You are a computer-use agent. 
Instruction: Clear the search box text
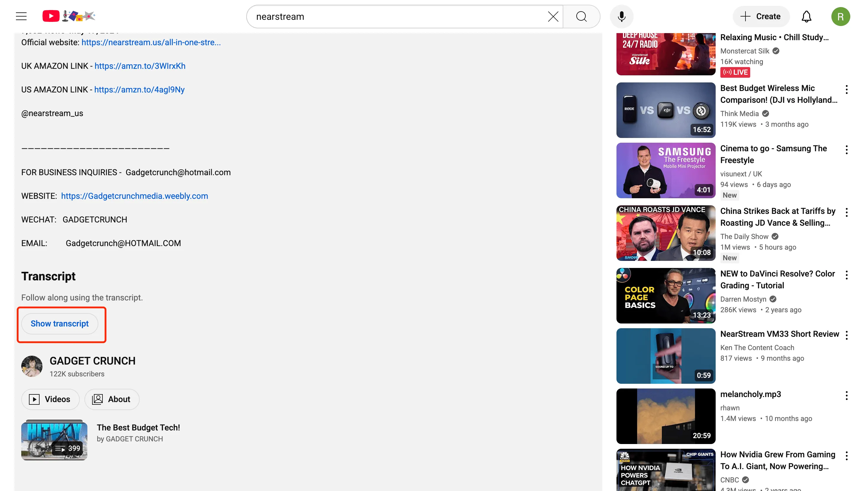click(553, 16)
